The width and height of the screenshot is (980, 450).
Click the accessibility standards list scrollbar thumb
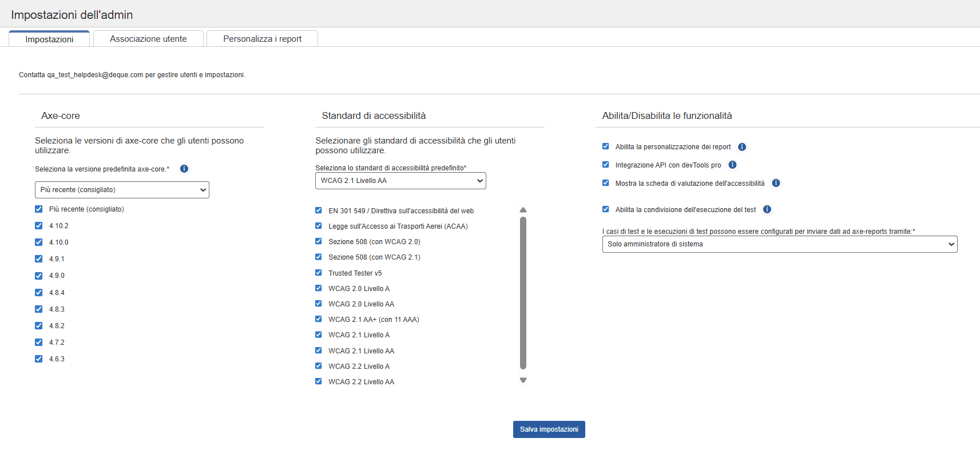click(x=523, y=293)
